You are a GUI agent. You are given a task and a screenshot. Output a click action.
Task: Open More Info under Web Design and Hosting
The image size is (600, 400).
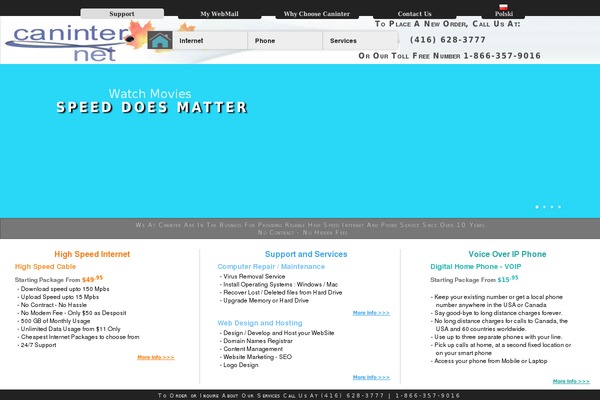(371, 377)
